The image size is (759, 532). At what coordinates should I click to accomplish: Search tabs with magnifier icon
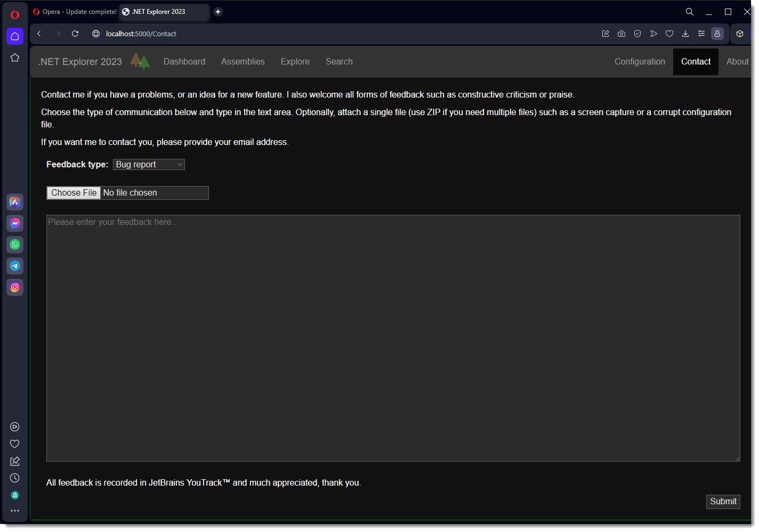coord(690,12)
